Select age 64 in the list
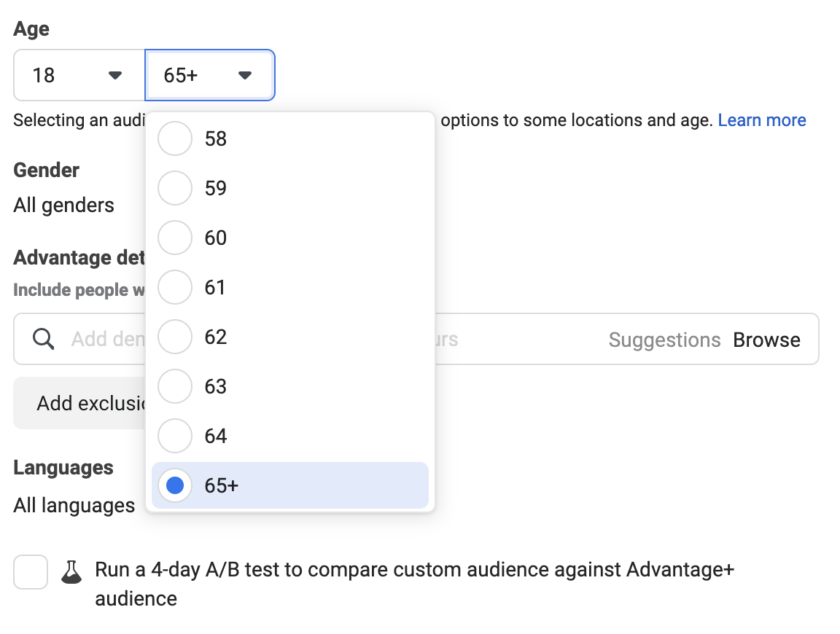The height and width of the screenshot is (634, 840). coord(174,436)
